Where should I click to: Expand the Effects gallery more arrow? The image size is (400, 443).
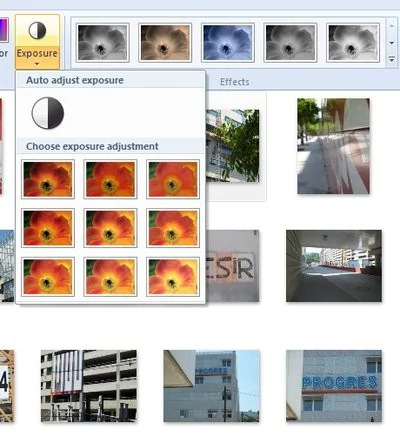(x=392, y=59)
